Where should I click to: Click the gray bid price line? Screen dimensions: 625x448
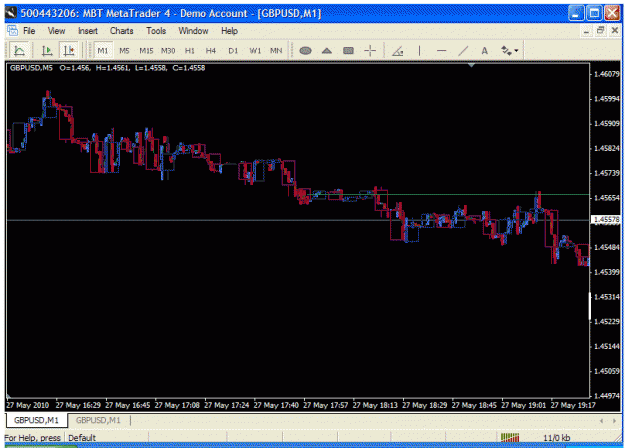[298, 220]
